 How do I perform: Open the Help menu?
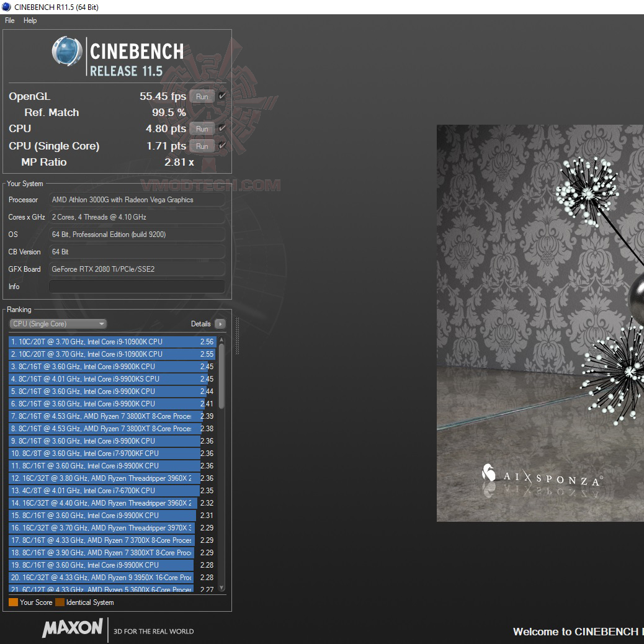click(30, 20)
